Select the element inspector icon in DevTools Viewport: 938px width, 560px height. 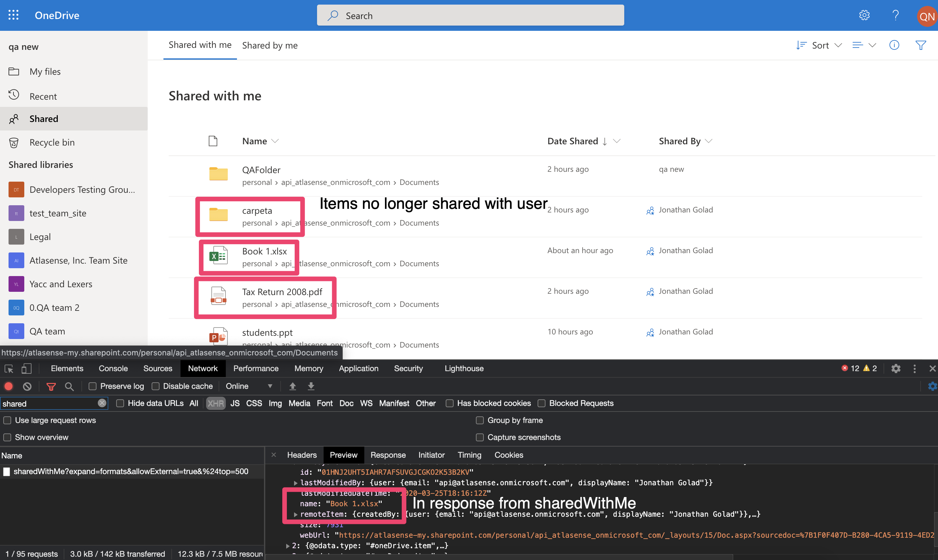[8, 368]
